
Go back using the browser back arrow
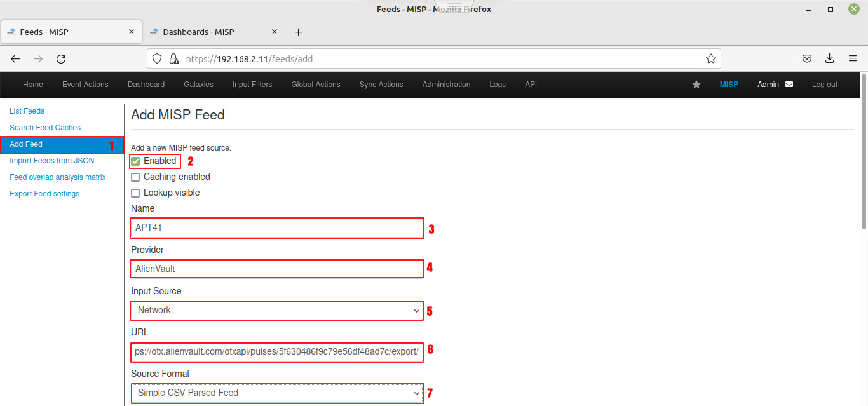pos(15,59)
